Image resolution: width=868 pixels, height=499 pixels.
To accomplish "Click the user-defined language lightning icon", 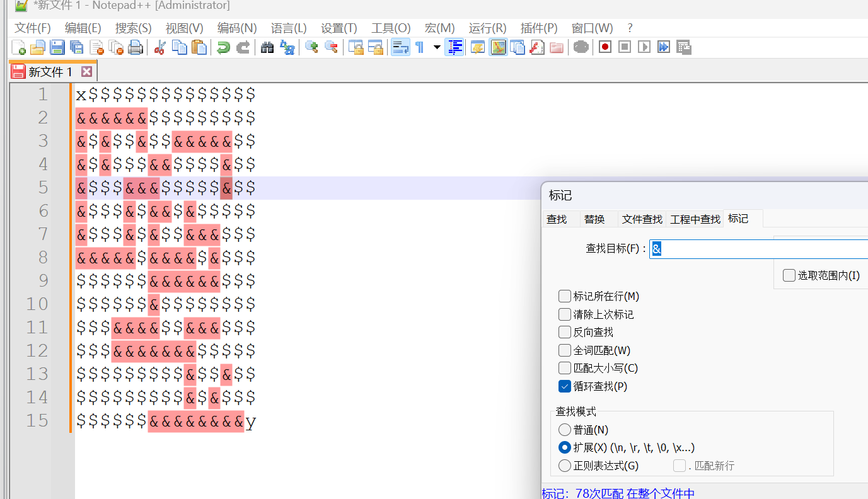I will pyautogui.click(x=478, y=47).
